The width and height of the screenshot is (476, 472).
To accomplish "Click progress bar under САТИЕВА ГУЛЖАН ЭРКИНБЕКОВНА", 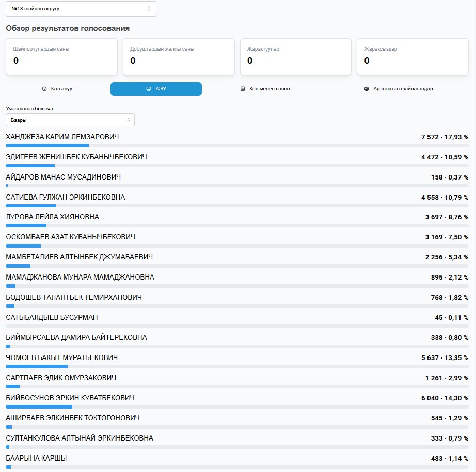I will click(x=237, y=206).
